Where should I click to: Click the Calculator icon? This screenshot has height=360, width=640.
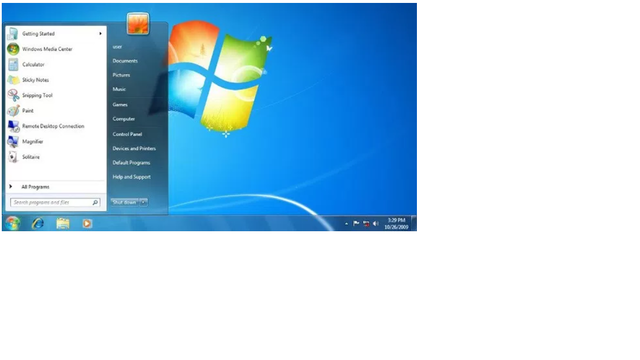pos(13,64)
